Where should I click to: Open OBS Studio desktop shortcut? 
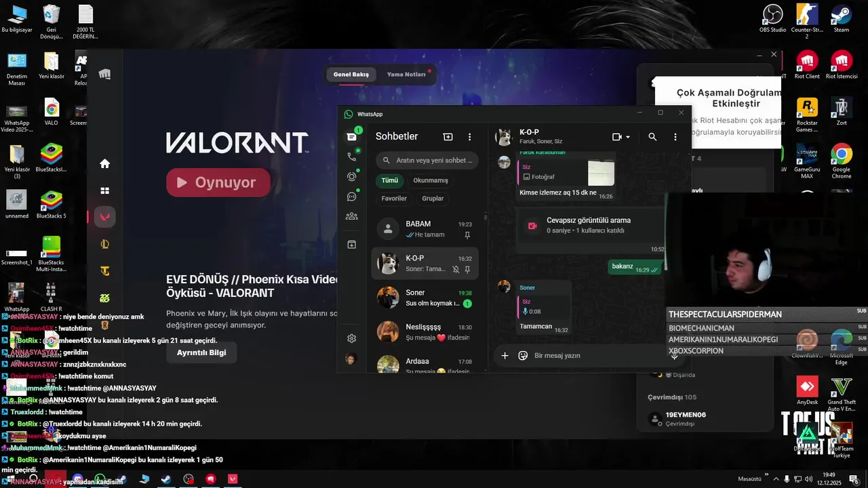772,18
